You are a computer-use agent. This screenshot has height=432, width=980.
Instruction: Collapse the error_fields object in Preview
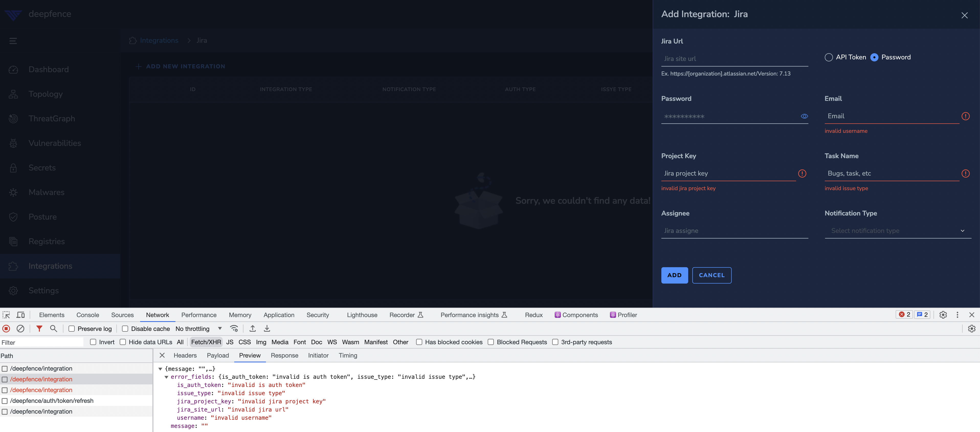(166, 377)
